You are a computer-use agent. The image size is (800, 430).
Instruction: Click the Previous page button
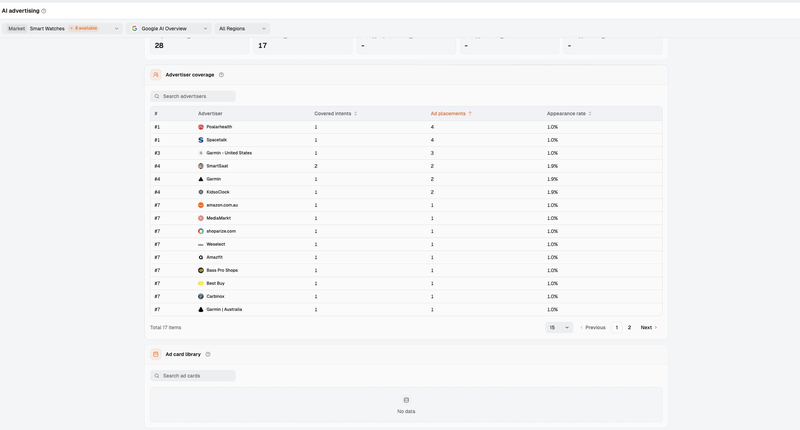593,327
